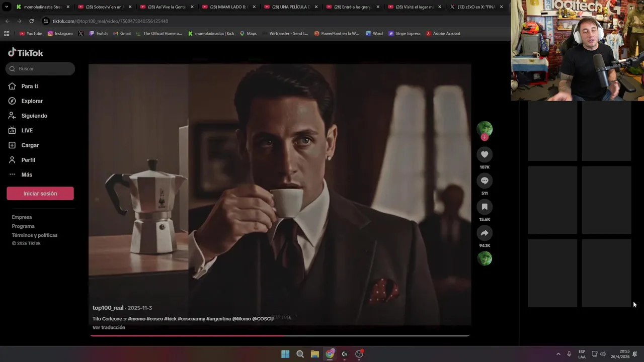Focus the Buscar search field
The width and height of the screenshot is (644, 362).
tap(40, 69)
